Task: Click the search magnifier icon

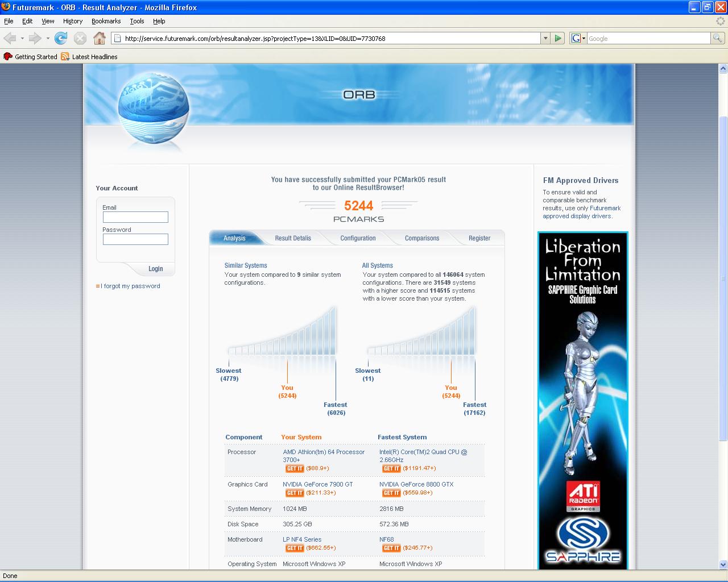Action: [x=718, y=38]
